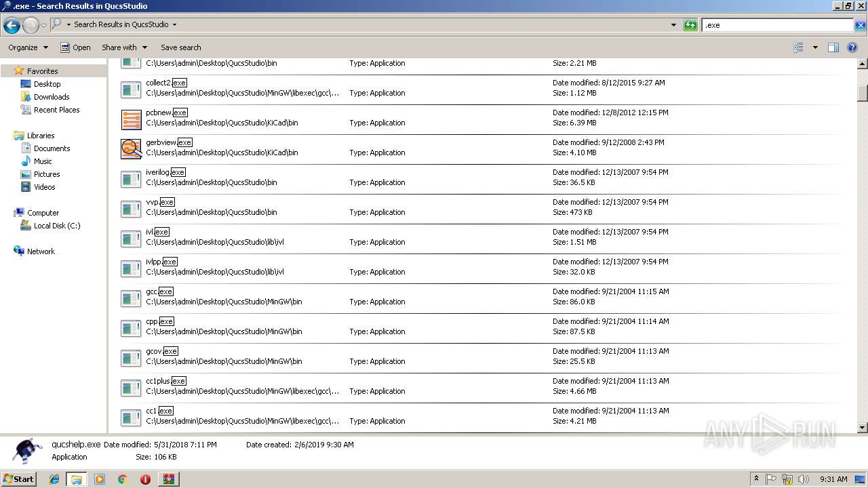The width and height of the screenshot is (868, 488).
Task: Click the gcov.exe file name
Action: (162, 351)
